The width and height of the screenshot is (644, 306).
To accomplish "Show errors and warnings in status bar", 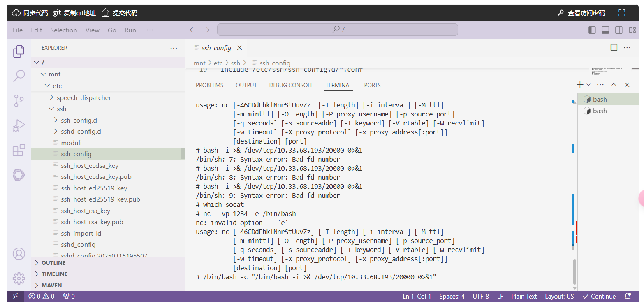I will [x=41, y=296].
